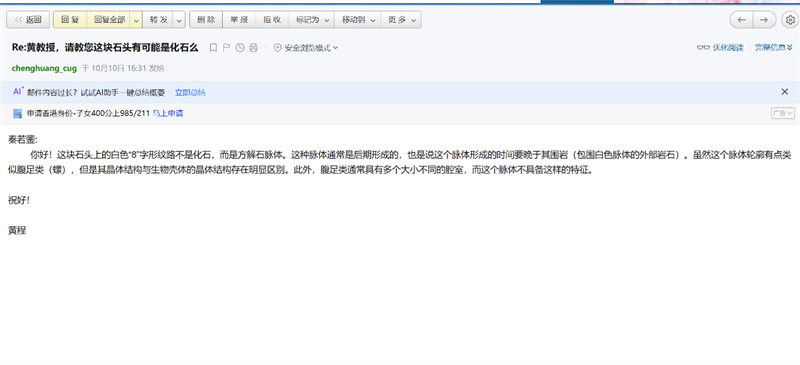Click the clock reminder icon
The height and width of the screenshot is (365, 800).
click(x=240, y=47)
